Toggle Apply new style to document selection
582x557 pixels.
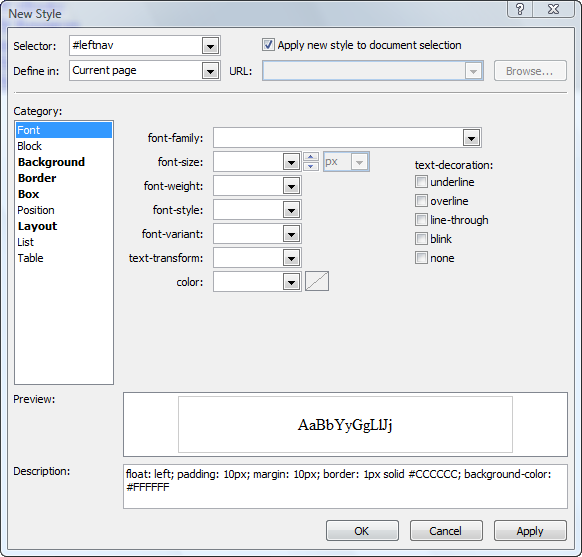(x=268, y=45)
